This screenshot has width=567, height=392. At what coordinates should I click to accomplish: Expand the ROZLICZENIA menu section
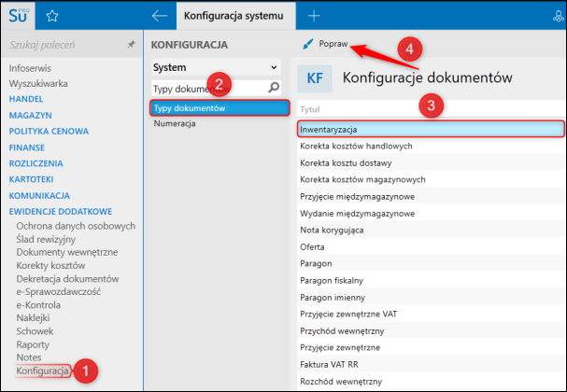[35, 163]
